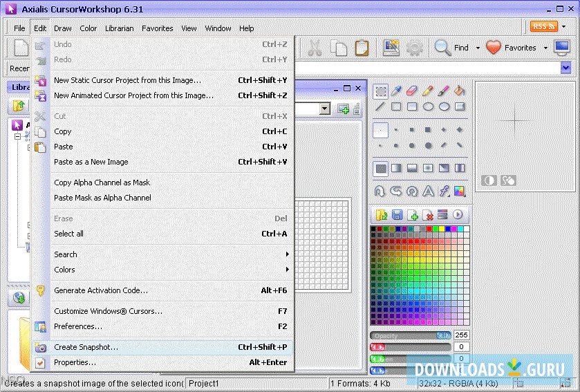The width and height of the screenshot is (580, 392).
Task: Collapse the library tree minus node
Action: [17, 136]
